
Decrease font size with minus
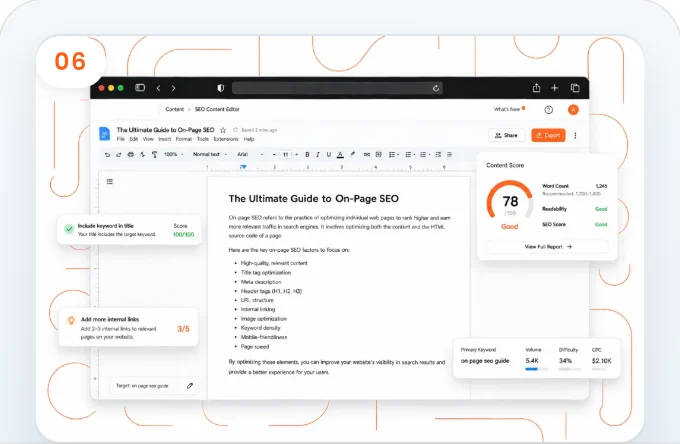[274, 154]
